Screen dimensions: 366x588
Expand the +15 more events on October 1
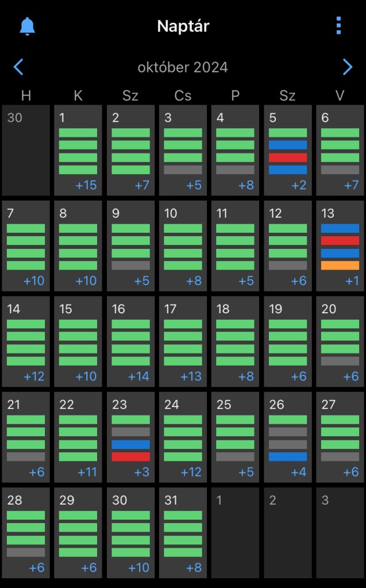pyautogui.click(x=86, y=185)
